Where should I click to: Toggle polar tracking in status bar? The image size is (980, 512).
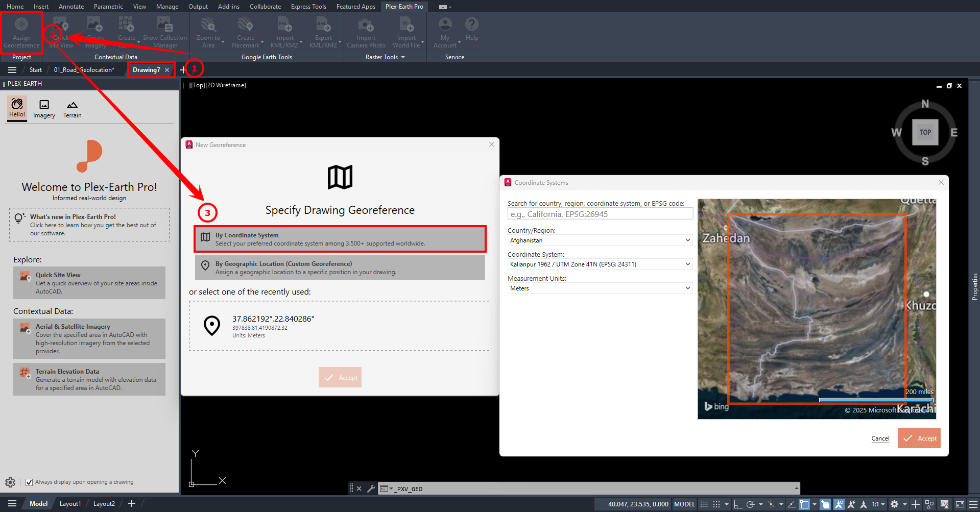coord(750,504)
